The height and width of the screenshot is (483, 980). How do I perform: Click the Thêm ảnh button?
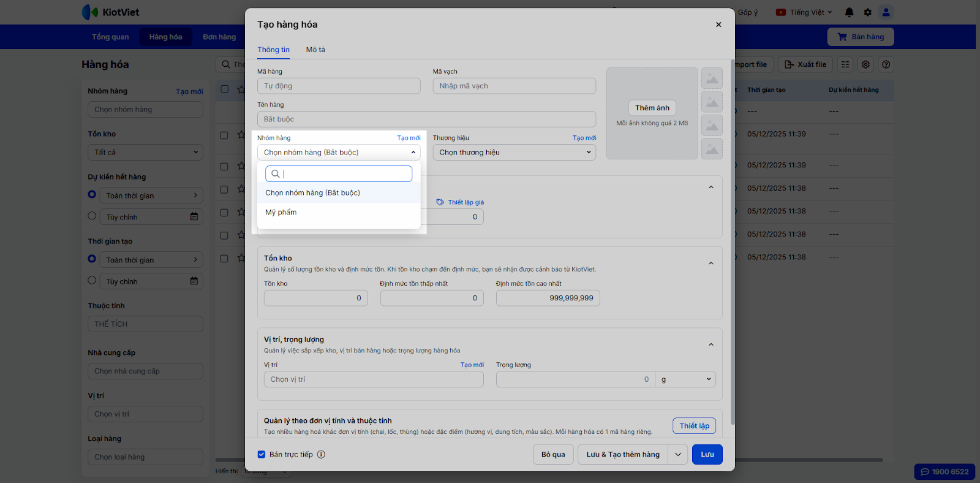point(652,108)
